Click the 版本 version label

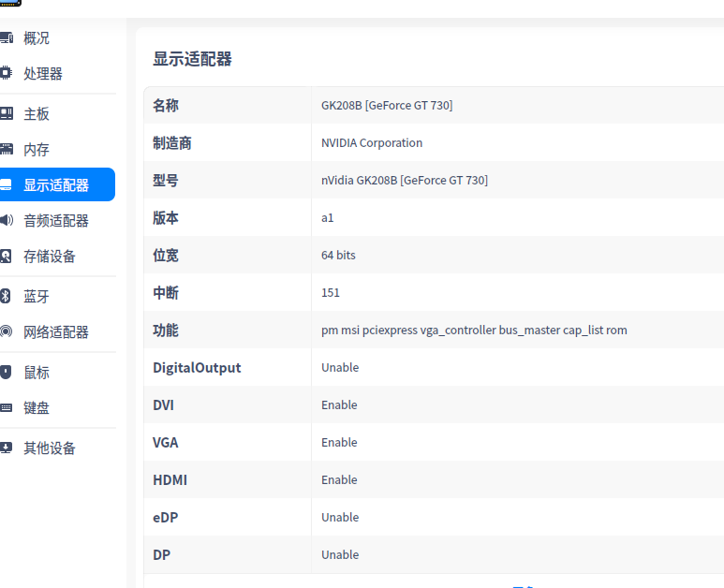pyautogui.click(x=166, y=217)
